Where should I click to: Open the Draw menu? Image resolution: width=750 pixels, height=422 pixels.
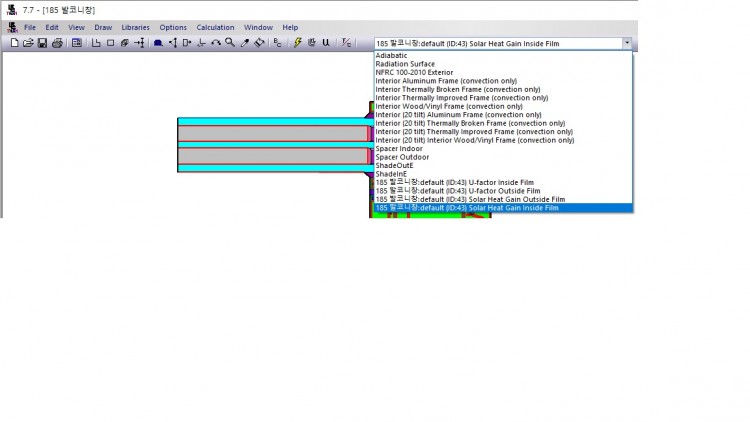(x=103, y=27)
